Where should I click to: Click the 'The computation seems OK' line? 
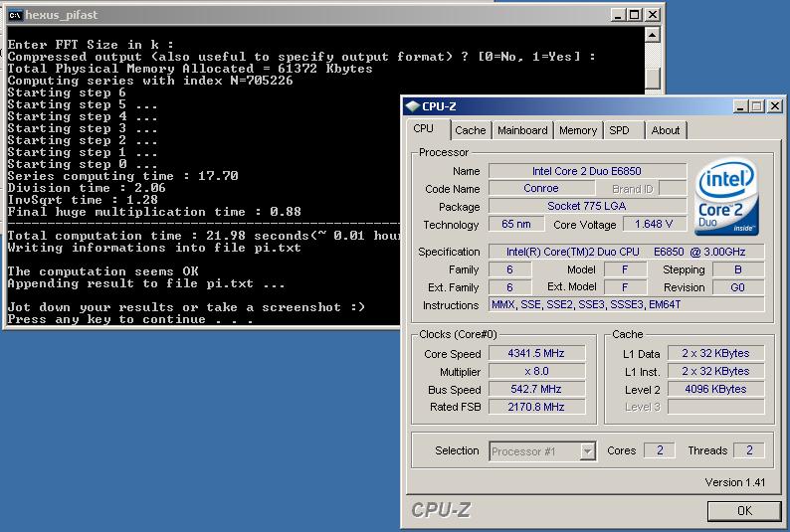[102, 271]
